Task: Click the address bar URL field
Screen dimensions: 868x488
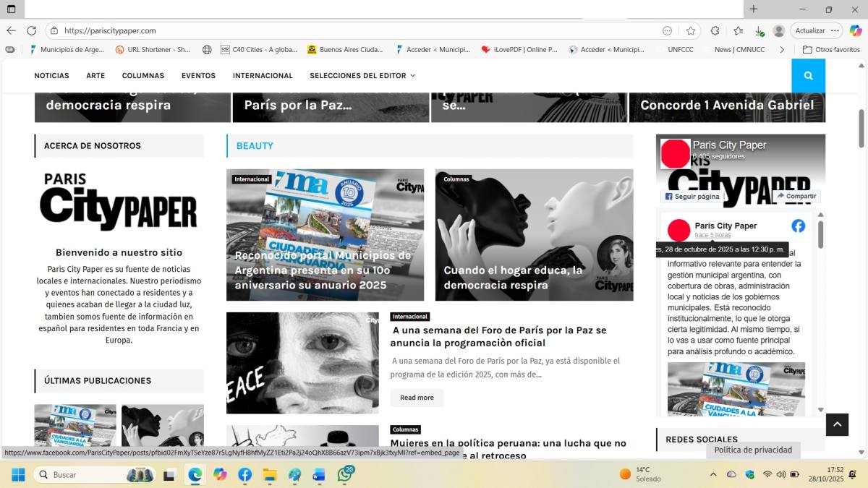Action: [x=347, y=30]
